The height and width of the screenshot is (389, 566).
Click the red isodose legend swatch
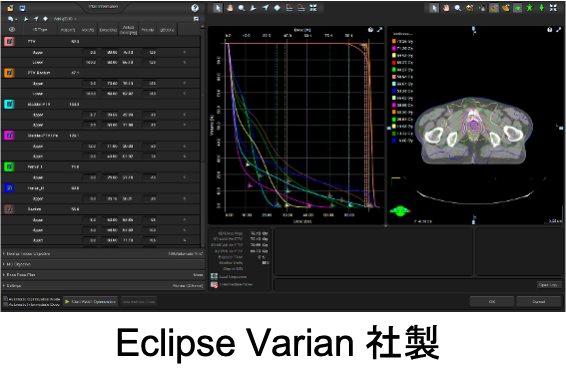394,63
